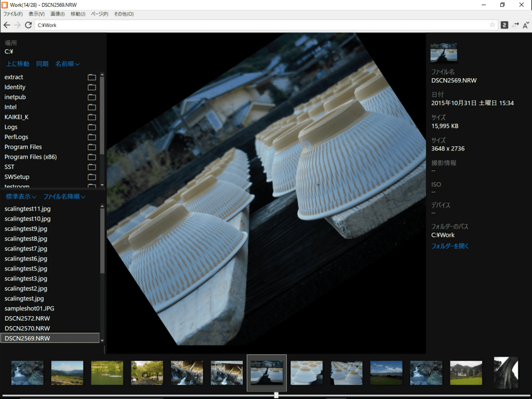Click the text size A icon
Screen dimensions: 532x399
click(x=526, y=25)
